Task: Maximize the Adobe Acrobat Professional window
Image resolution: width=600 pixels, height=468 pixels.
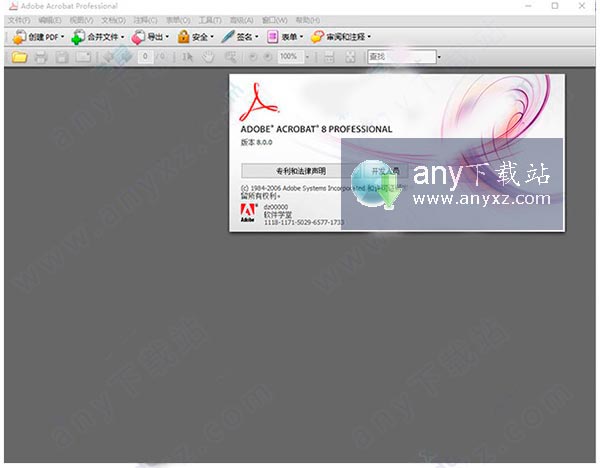Action: click(555, 6)
